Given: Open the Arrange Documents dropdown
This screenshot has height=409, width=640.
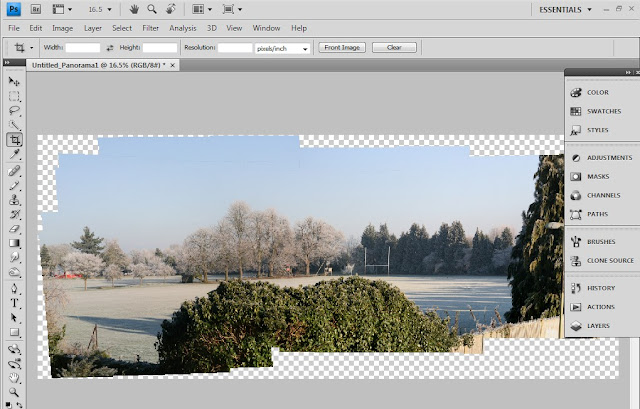Looking at the screenshot, I should pyautogui.click(x=202, y=9).
